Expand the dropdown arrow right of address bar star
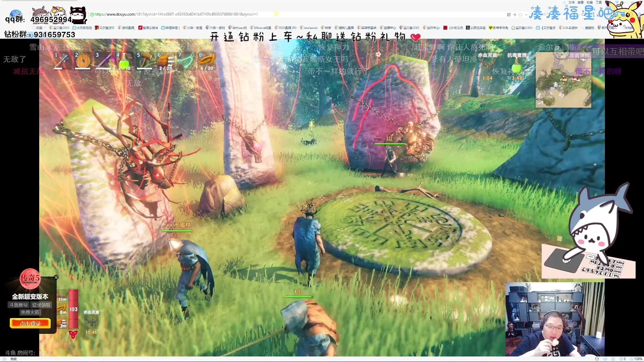 526,14
